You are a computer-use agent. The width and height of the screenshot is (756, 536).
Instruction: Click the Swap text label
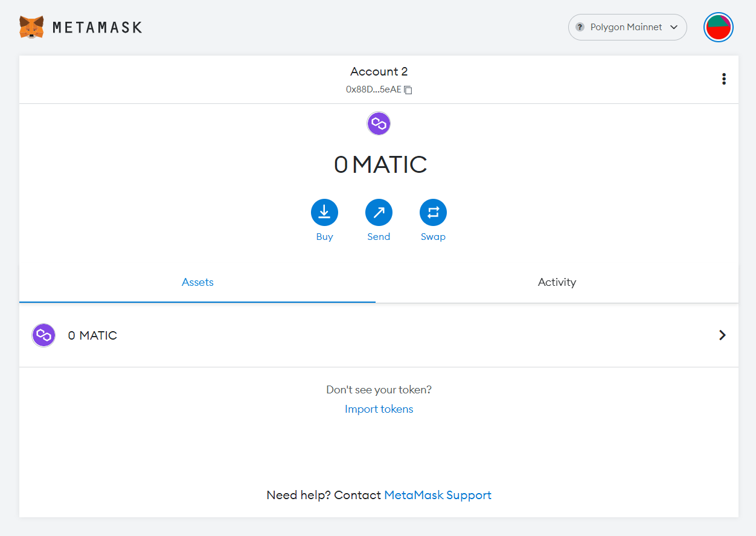(433, 237)
